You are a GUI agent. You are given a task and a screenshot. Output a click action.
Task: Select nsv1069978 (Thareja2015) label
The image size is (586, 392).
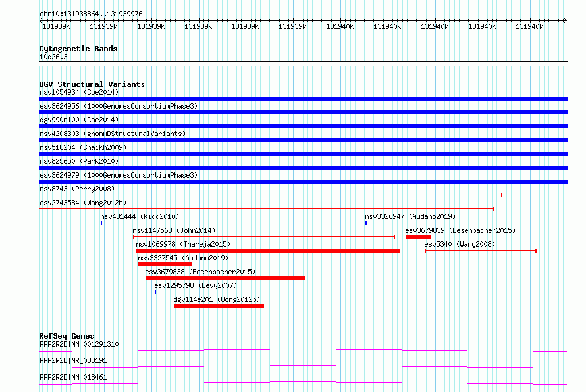[183, 244]
